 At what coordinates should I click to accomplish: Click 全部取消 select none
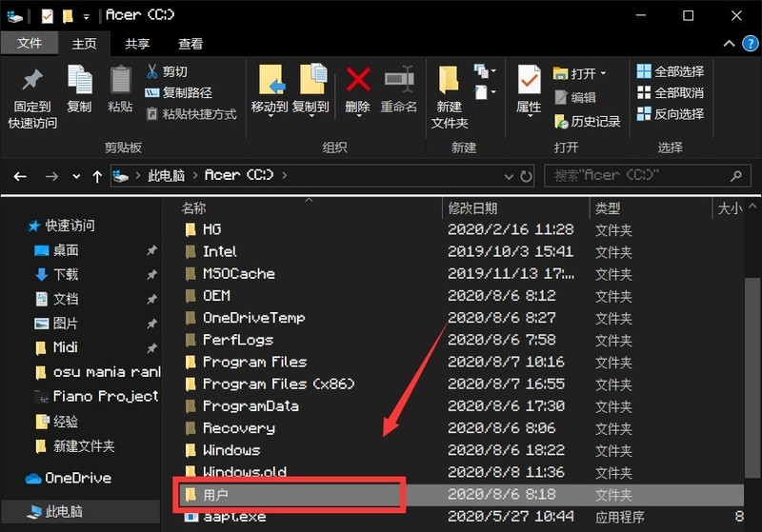[671, 92]
